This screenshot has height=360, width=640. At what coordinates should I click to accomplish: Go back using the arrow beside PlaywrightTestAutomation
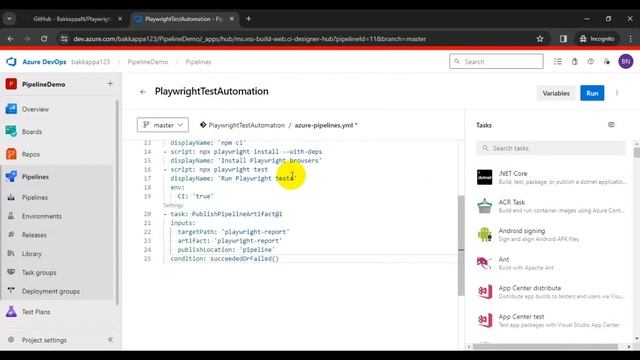(143, 92)
